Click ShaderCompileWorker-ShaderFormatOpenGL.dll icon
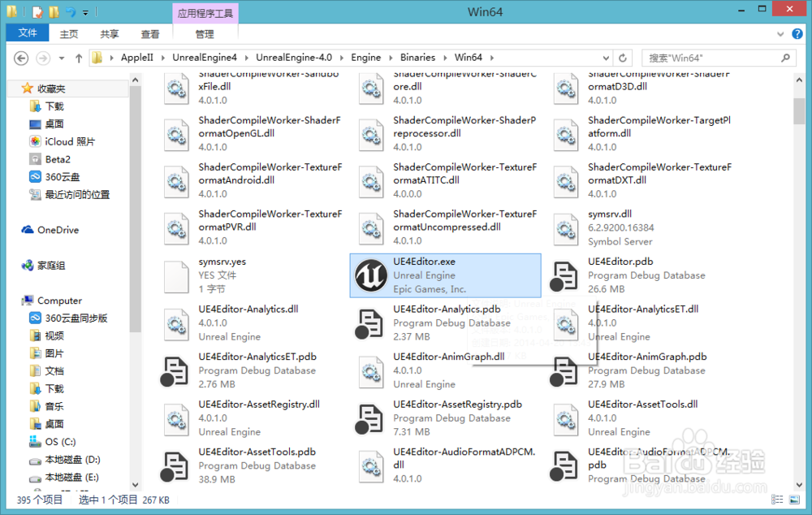Viewport: 812px width, 515px height. [176, 135]
